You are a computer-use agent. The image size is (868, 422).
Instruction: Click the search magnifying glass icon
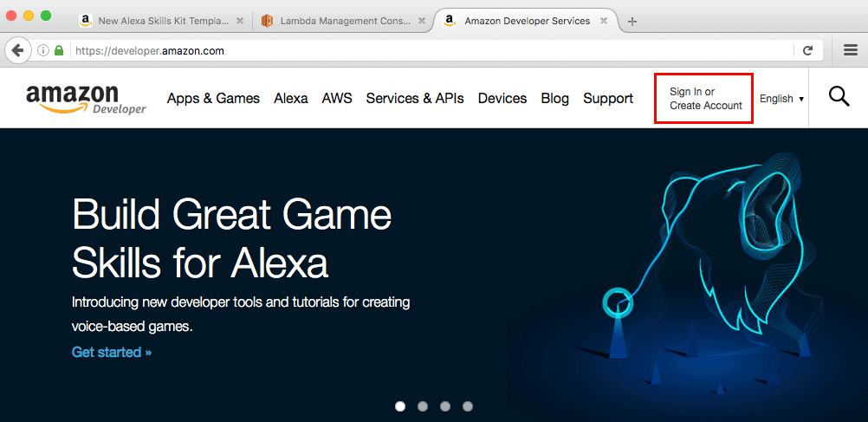pyautogui.click(x=839, y=97)
